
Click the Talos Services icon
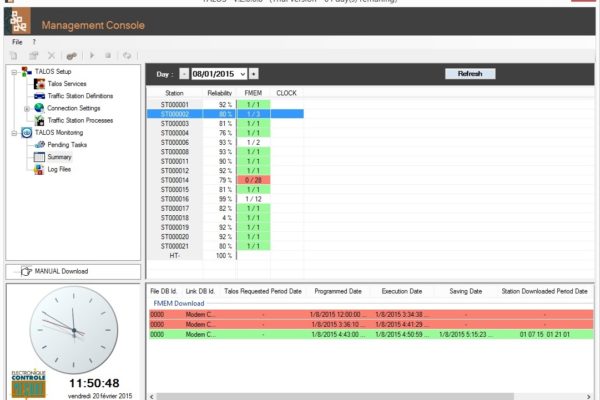39,84
